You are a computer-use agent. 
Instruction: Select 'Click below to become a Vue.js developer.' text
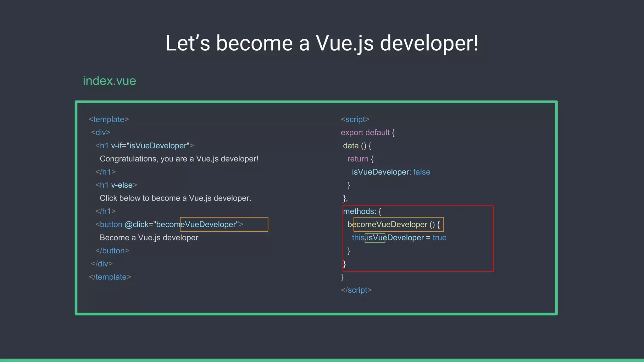click(x=175, y=198)
